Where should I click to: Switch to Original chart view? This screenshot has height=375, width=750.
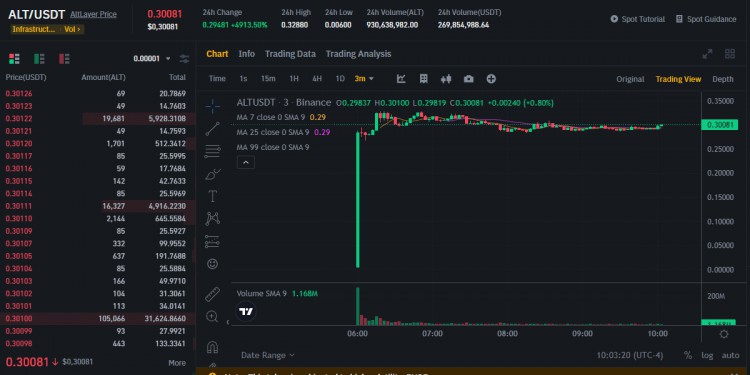coord(630,79)
